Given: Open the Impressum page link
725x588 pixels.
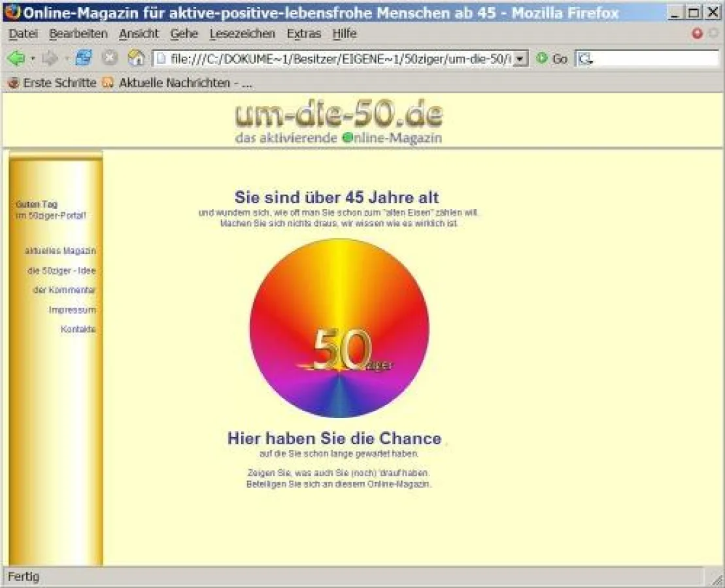Looking at the screenshot, I should pyautogui.click(x=71, y=310).
